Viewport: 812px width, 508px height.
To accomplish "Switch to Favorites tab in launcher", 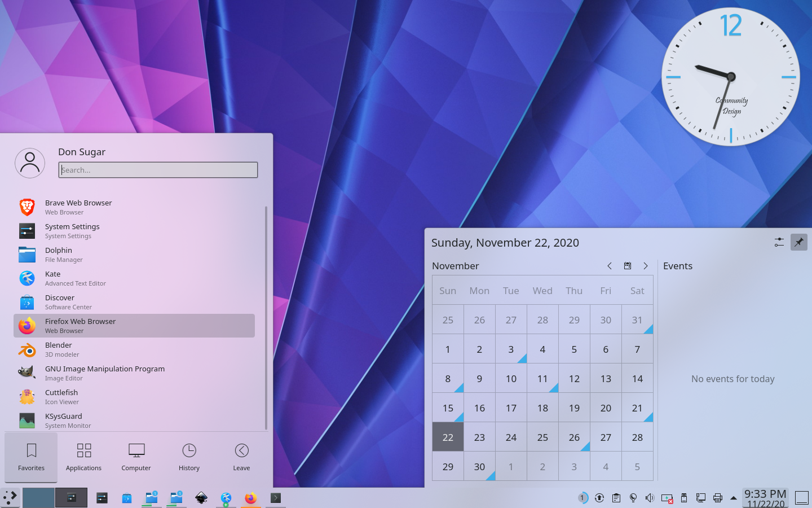I will [x=31, y=457].
